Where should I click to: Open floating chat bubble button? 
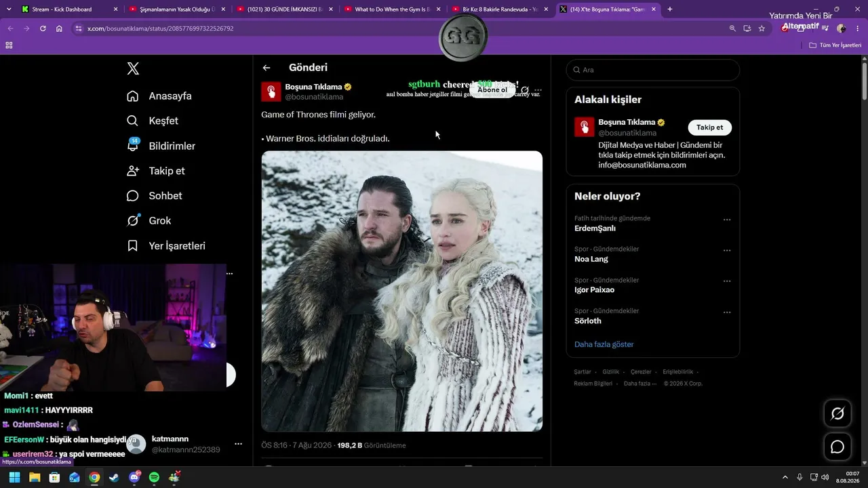point(837,447)
